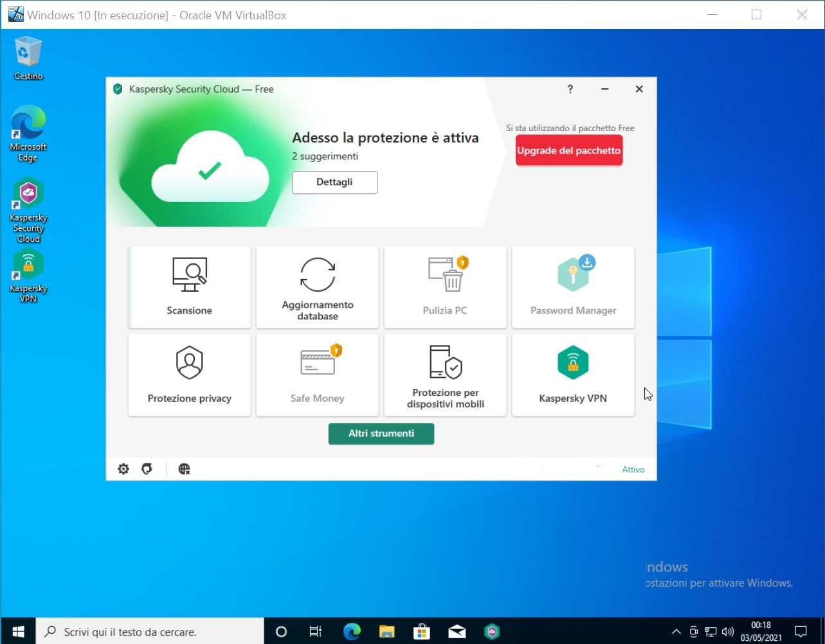Open the Protezione privacy tile
This screenshot has width=825, height=644.
[x=190, y=375]
